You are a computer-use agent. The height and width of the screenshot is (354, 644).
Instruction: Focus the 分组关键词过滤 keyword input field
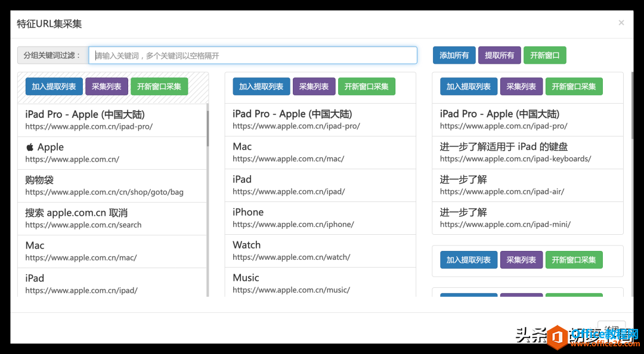pos(253,55)
